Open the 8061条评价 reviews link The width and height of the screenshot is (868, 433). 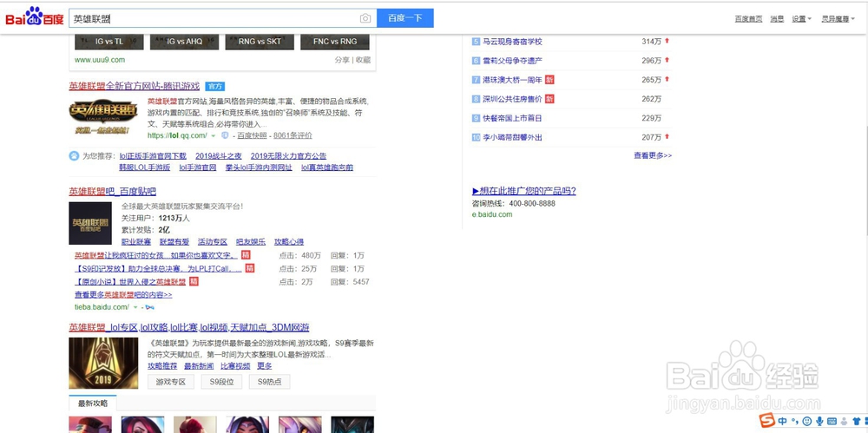[293, 135]
